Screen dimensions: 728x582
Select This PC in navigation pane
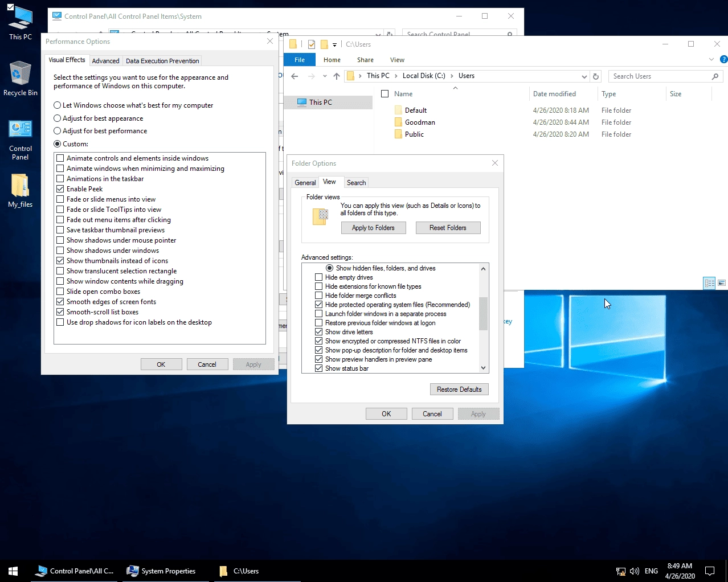click(320, 103)
